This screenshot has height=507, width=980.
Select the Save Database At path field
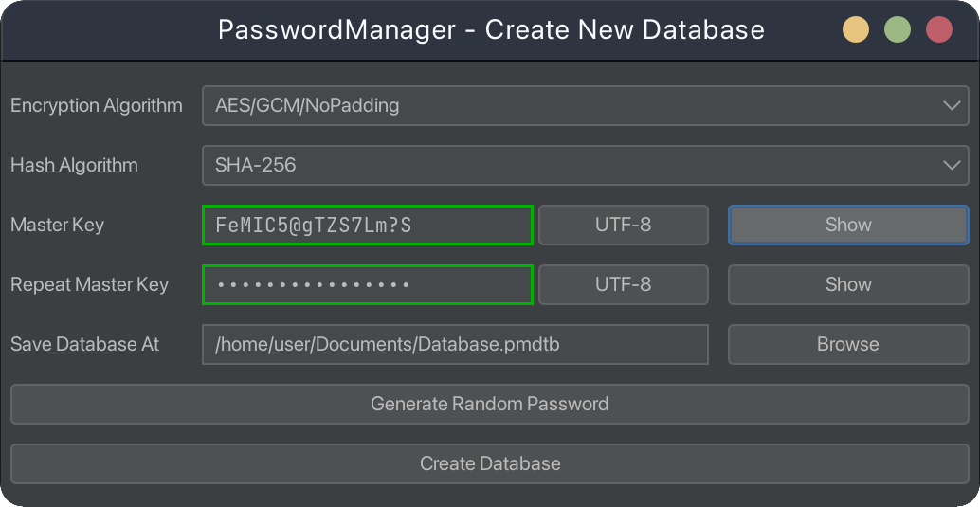click(x=455, y=344)
